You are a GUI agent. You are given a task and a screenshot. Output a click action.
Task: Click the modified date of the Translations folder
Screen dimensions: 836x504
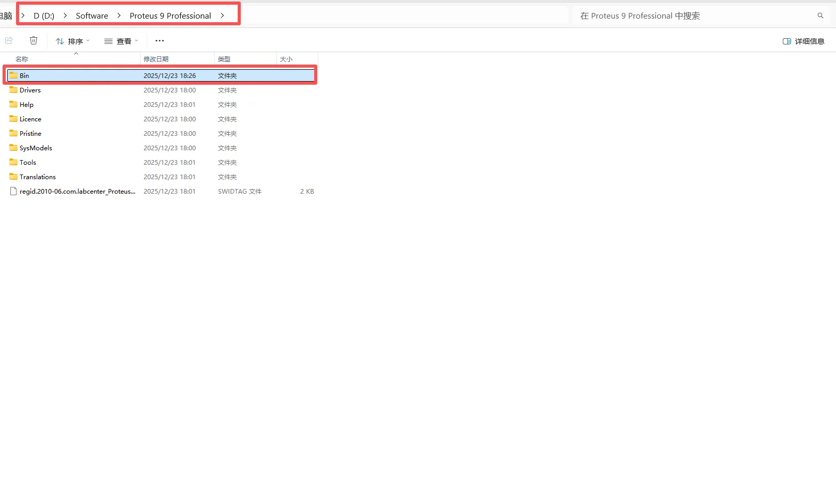coord(169,177)
